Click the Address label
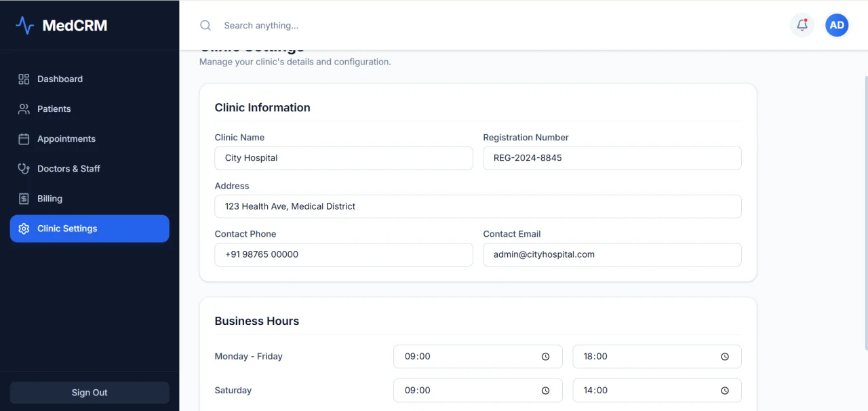 click(232, 186)
